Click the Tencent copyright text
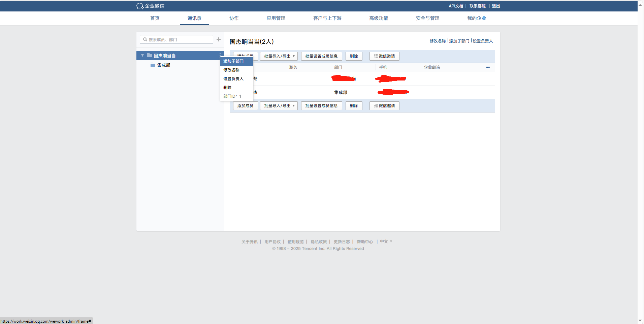Viewport: 644px width, 324px height. click(x=318, y=249)
